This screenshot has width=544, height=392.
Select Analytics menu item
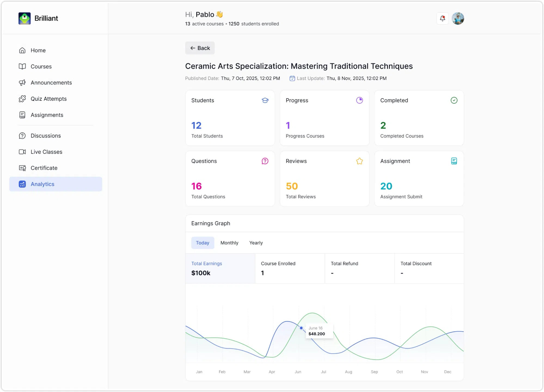tap(56, 184)
